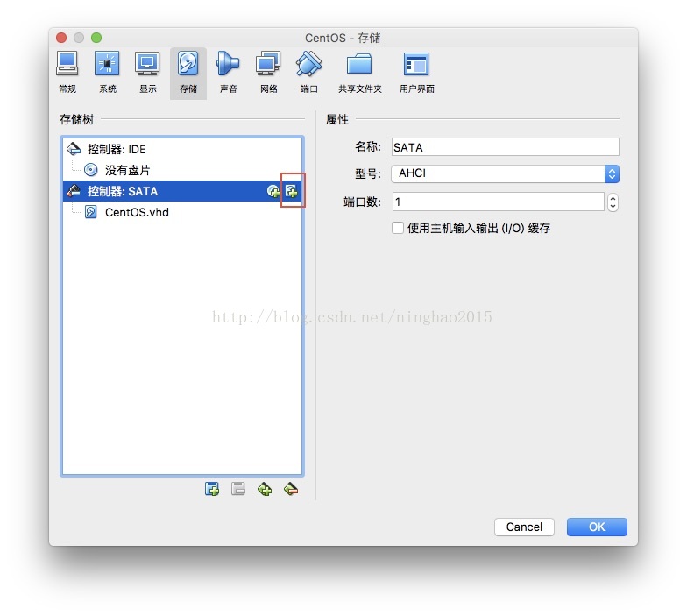Open the 常规 (General) settings section
Screen dimensions: 687x616
tap(67, 73)
